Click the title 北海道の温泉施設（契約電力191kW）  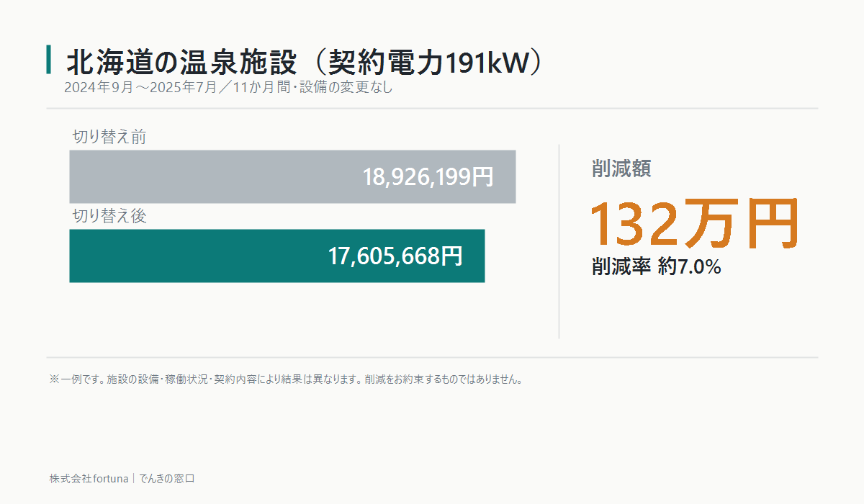[x=304, y=63]
